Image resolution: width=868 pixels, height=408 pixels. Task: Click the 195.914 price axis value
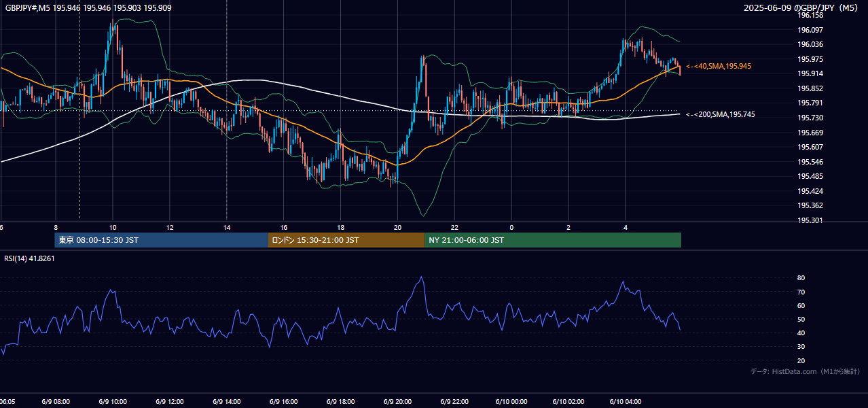[x=810, y=73]
